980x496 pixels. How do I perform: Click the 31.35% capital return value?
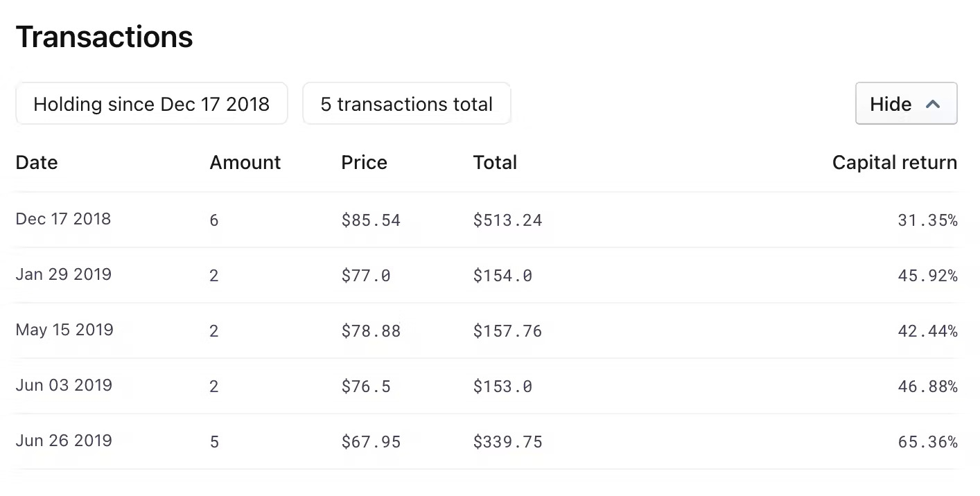(927, 220)
